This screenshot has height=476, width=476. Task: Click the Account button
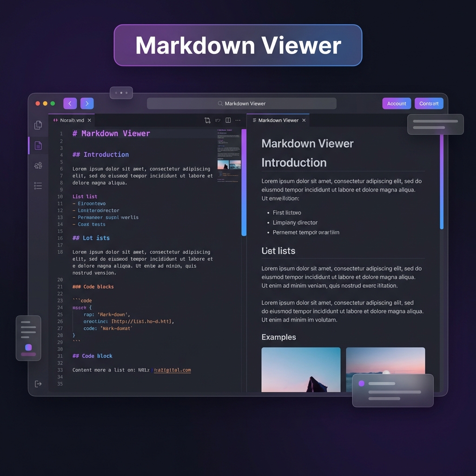pos(397,103)
